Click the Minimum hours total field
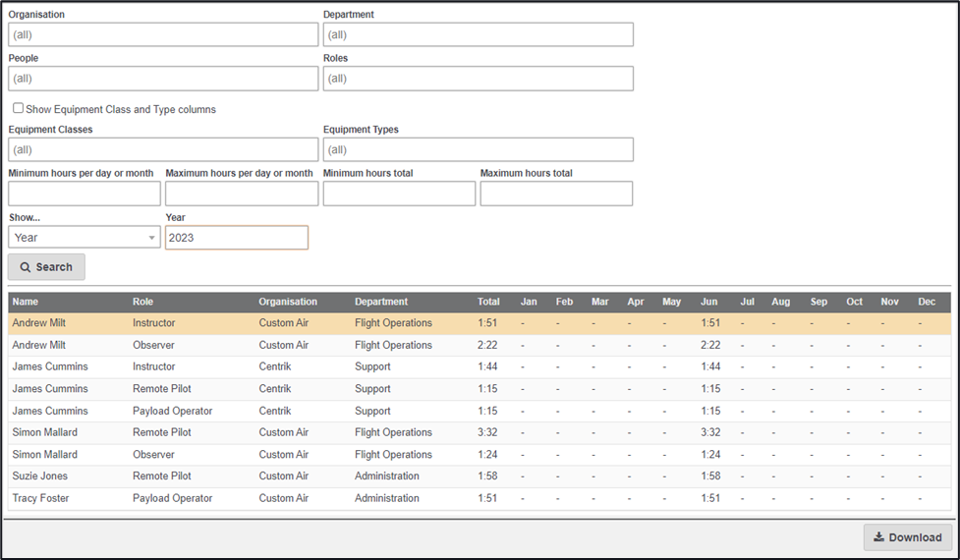 point(399,194)
